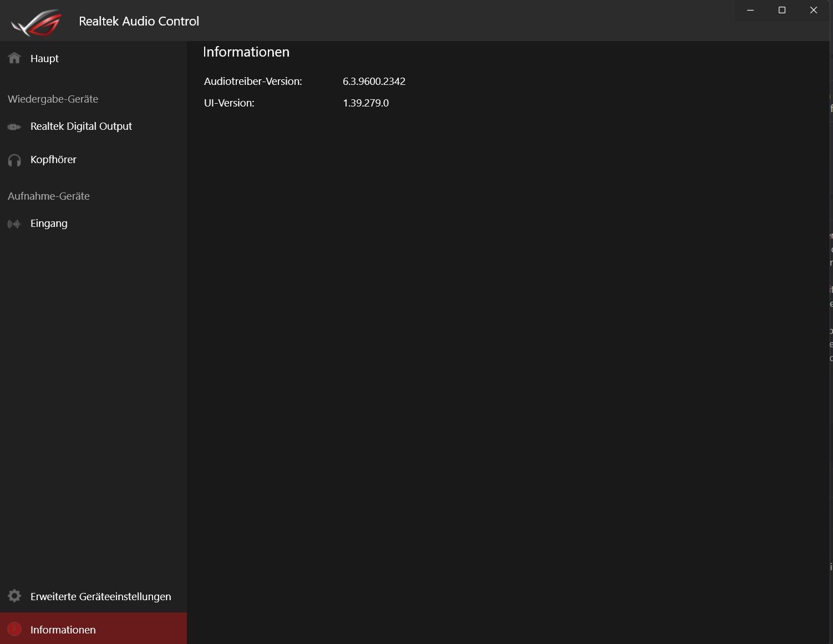Image resolution: width=833 pixels, height=644 pixels.
Task: Click the gear icon for advanced settings
Action: point(14,596)
